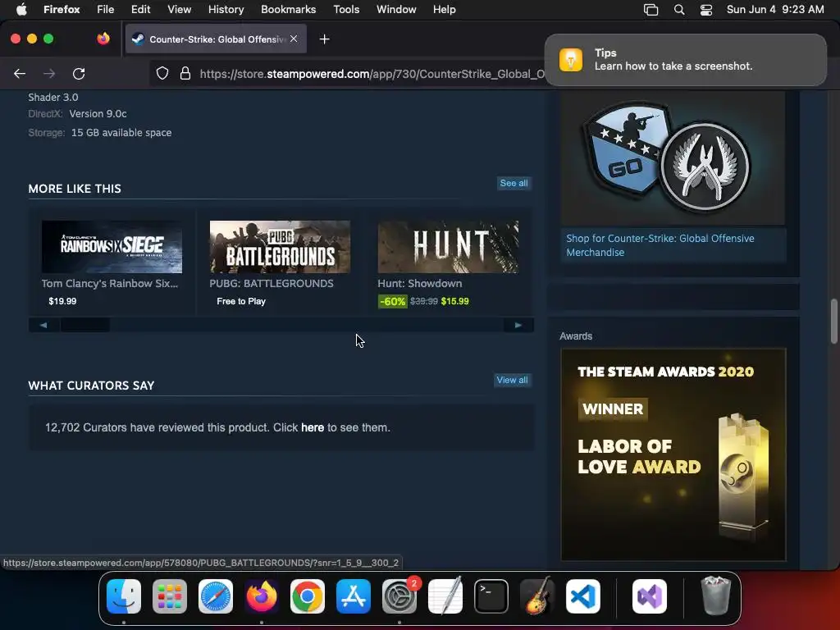Click the site security padlock icon
Viewport: 840px width, 630px height.
click(185, 73)
